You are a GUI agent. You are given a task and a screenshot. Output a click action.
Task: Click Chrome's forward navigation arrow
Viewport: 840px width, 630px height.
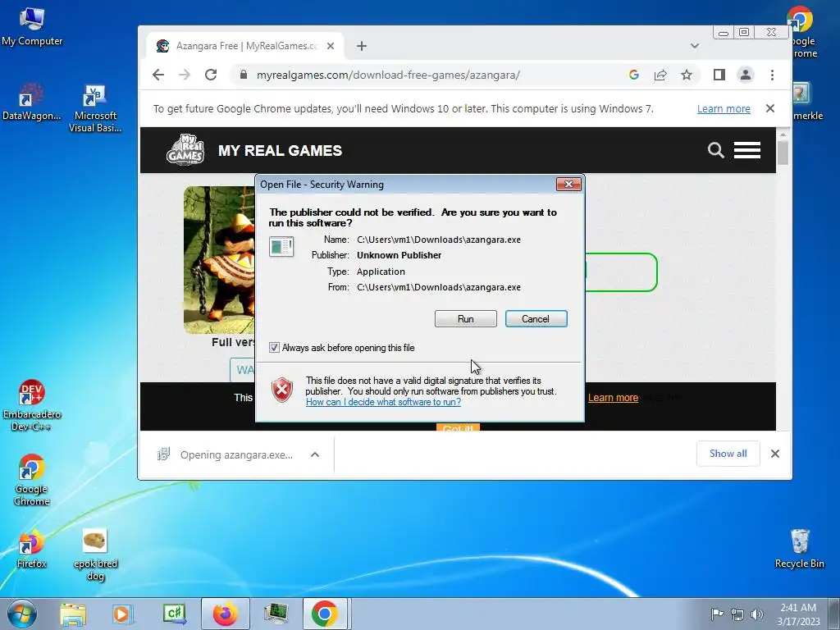(x=185, y=75)
